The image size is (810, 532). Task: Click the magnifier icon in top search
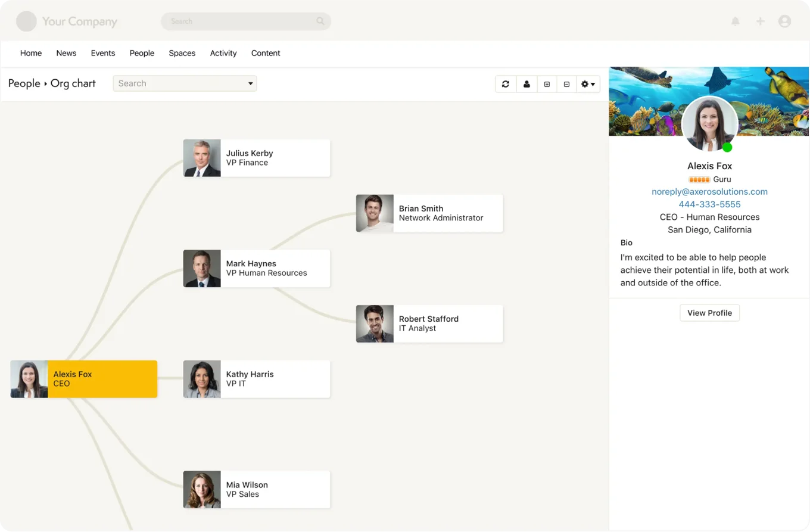pos(320,21)
